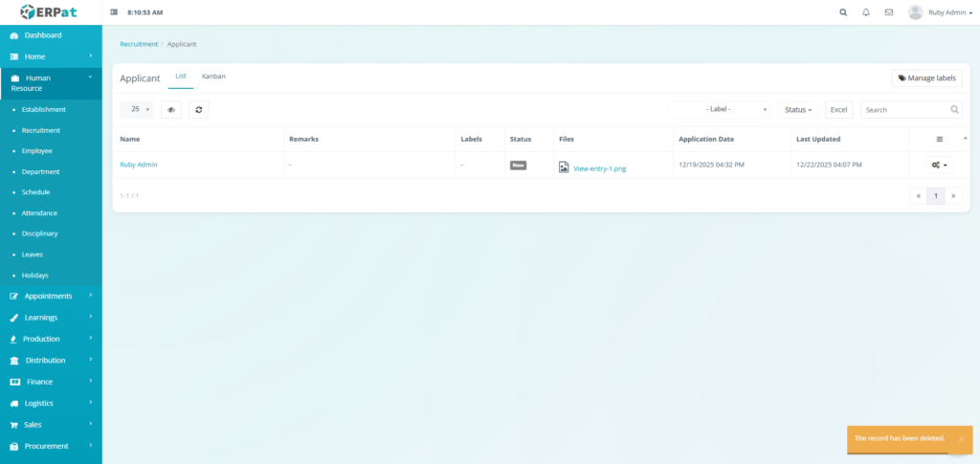Open the messages envelope icon
The width and height of the screenshot is (980, 464).
(x=889, y=12)
